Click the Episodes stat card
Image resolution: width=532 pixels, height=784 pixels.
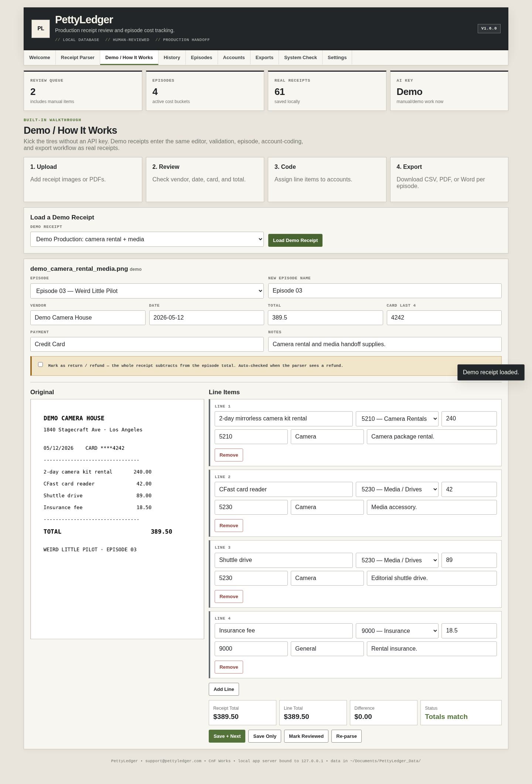click(x=205, y=91)
